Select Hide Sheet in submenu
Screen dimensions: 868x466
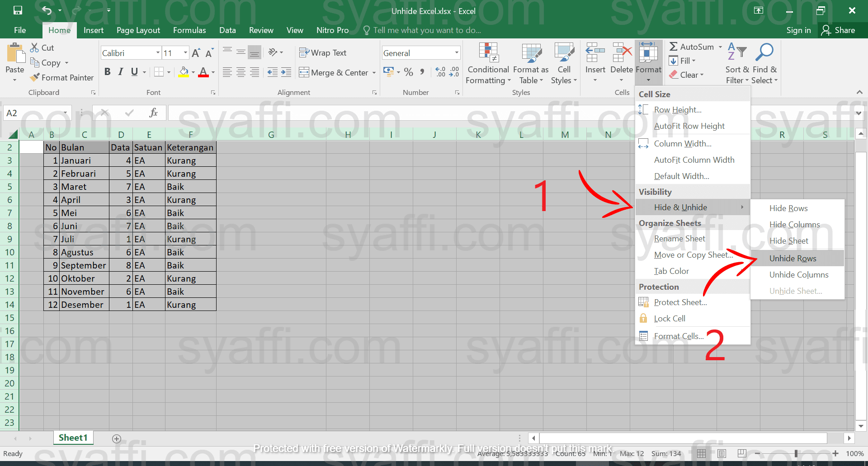797,241
